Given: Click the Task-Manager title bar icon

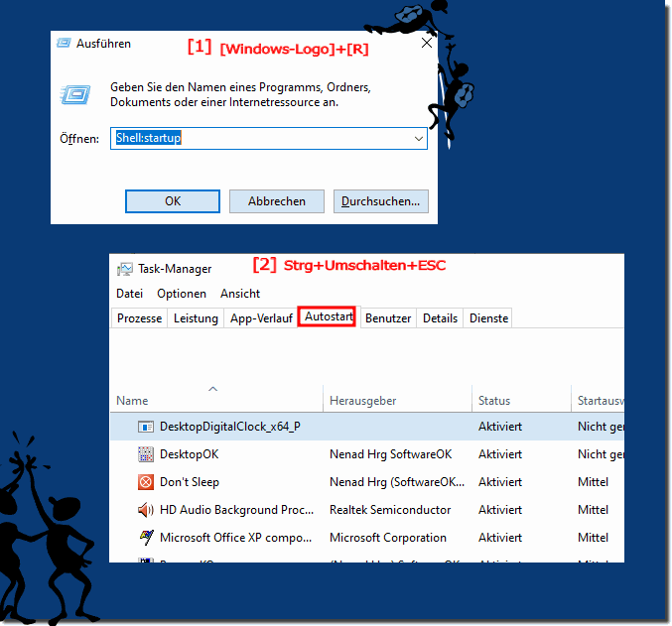Looking at the screenshot, I should pyautogui.click(x=125, y=269).
